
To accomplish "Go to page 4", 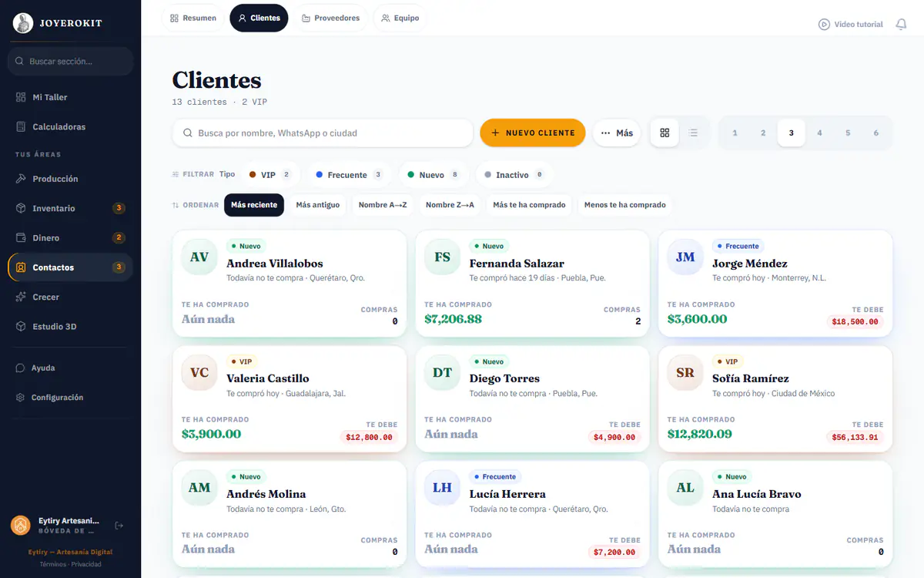I will coord(819,133).
